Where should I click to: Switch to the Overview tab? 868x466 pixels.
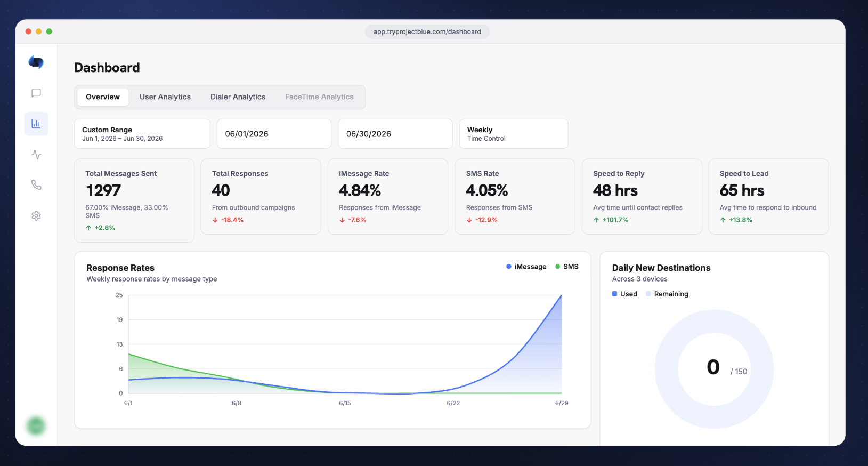(103, 97)
